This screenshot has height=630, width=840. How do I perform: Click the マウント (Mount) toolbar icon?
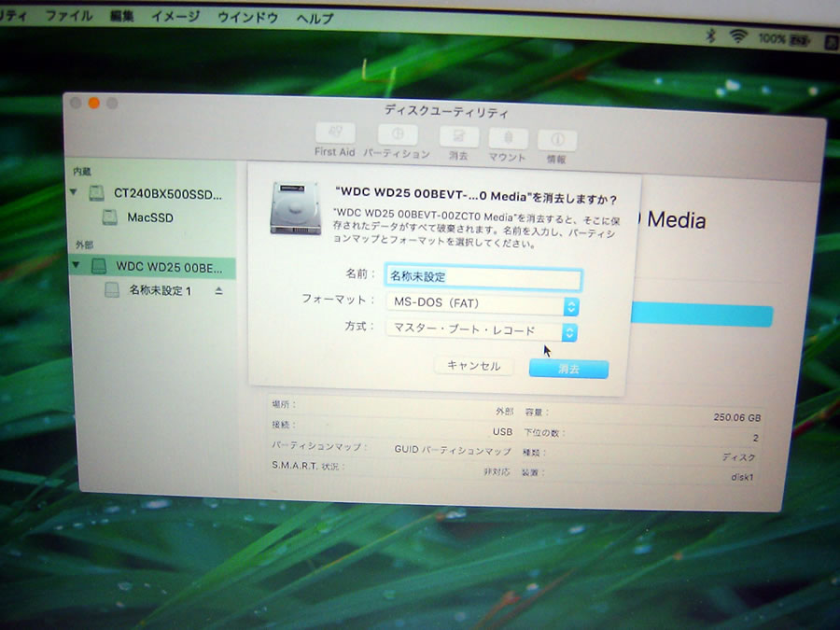pyautogui.click(x=508, y=138)
